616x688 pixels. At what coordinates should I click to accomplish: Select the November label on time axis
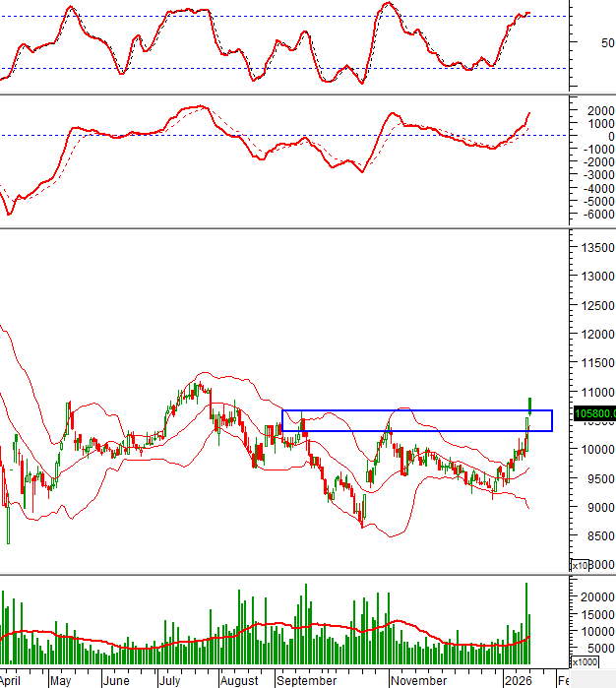(418, 680)
